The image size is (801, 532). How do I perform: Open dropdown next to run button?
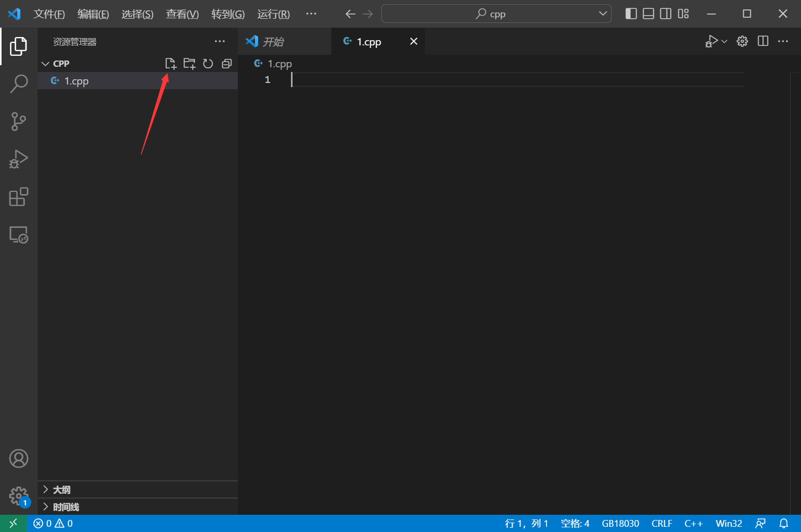click(724, 41)
